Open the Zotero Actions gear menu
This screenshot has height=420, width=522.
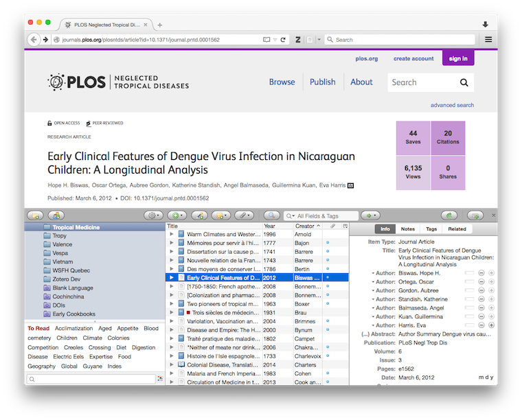(x=152, y=215)
